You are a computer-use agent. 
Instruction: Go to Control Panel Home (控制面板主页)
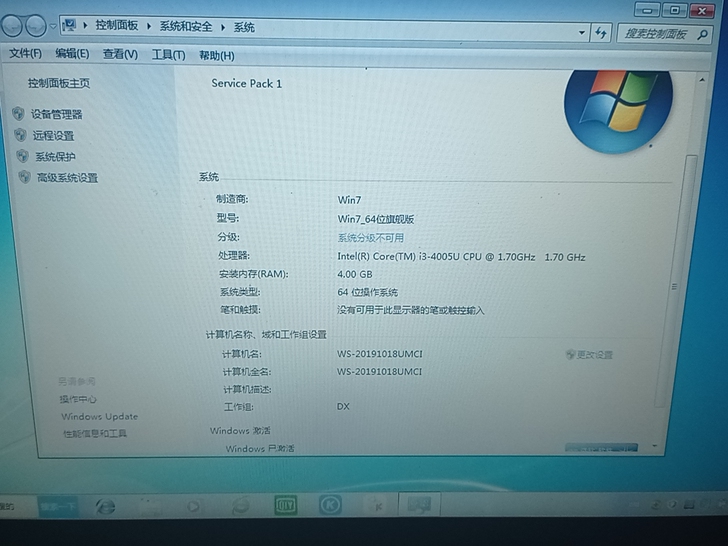point(59,83)
